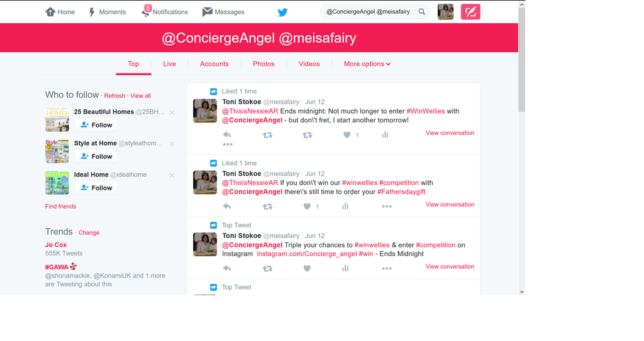The height and width of the screenshot is (341, 644).
Task: Open more menu on Fathersdaygift tweet
Action: click(x=387, y=207)
